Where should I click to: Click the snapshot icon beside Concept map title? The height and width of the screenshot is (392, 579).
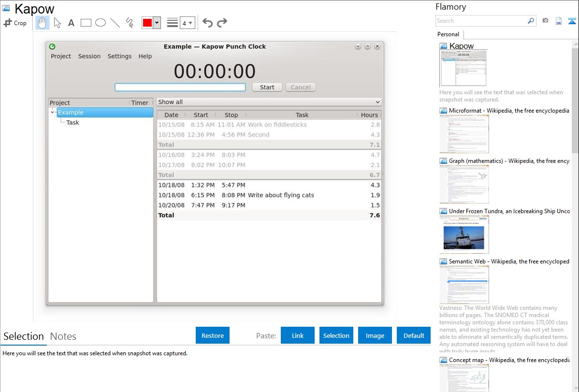click(443, 360)
